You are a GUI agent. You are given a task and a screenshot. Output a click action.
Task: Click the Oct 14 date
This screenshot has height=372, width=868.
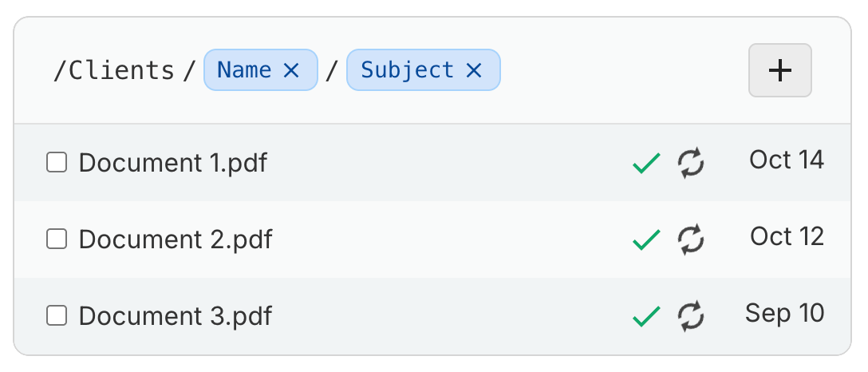786,160
